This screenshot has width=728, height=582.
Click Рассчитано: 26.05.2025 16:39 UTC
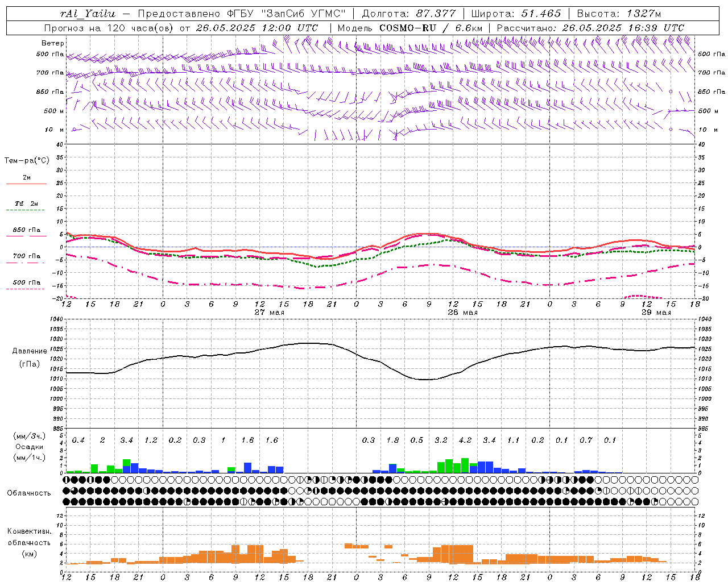click(590, 28)
